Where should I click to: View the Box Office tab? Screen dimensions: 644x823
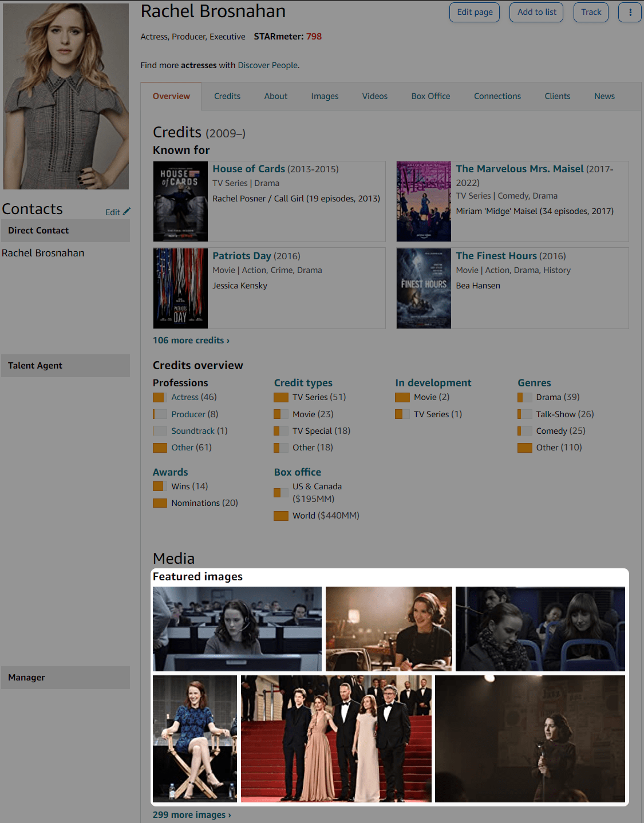(x=430, y=96)
